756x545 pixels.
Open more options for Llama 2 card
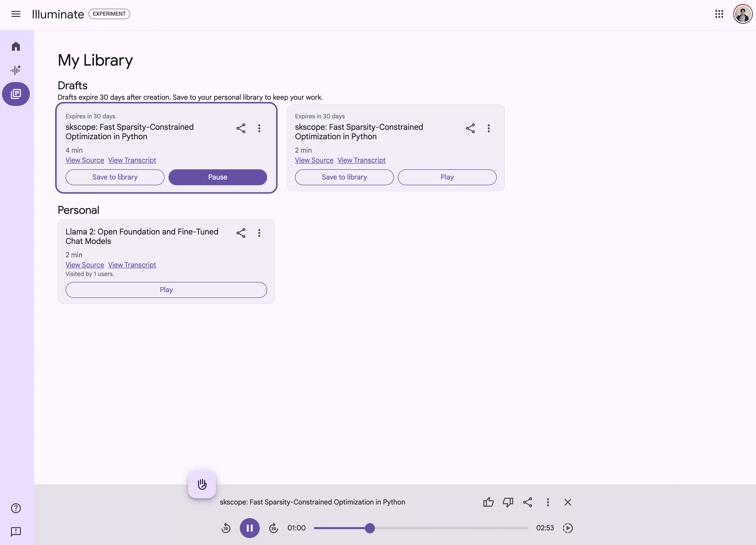coord(259,233)
